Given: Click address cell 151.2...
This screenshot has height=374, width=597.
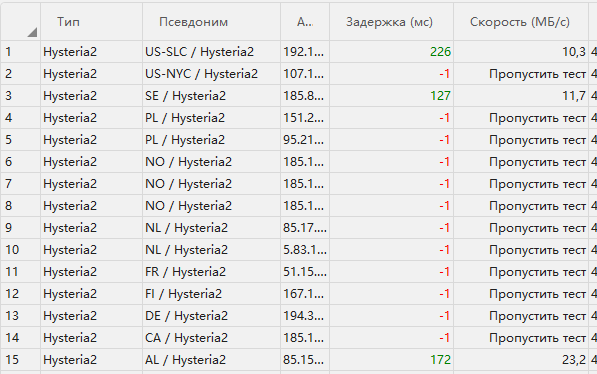Looking at the screenshot, I should pos(303,118).
